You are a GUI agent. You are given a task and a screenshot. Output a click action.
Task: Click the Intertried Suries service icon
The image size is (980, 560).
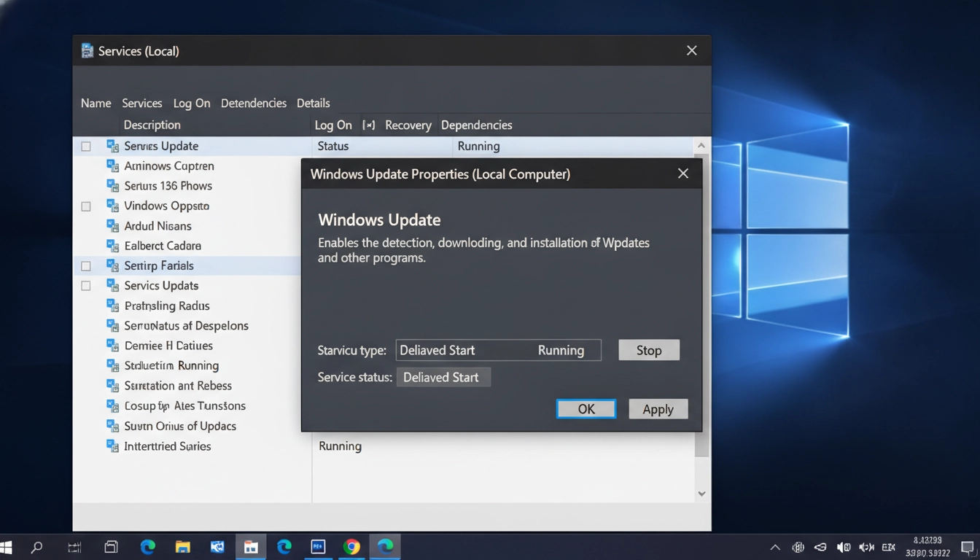(112, 446)
